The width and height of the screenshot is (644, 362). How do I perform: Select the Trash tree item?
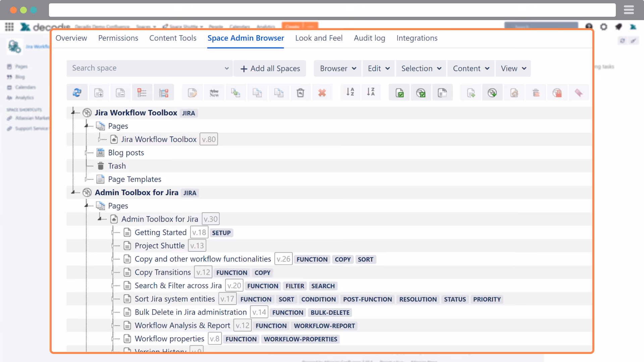(x=117, y=166)
